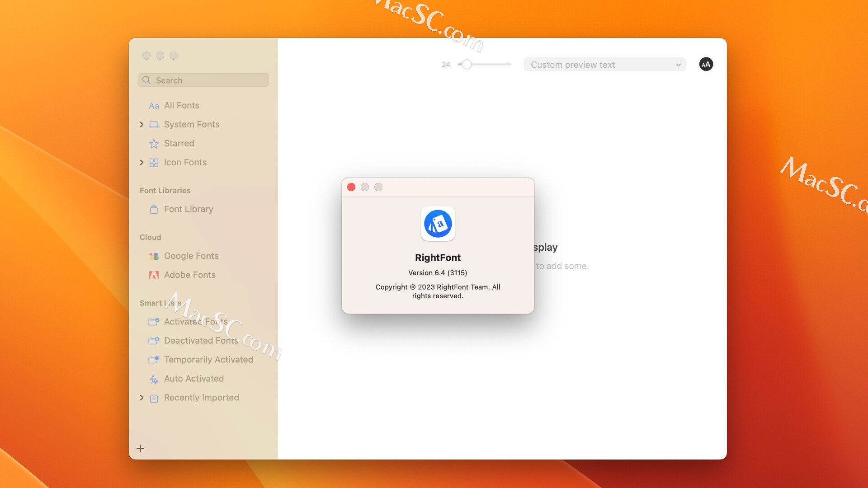Click the Google Fonts cloud icon
This screenshot has height=488, width=868.
[153, 256]
